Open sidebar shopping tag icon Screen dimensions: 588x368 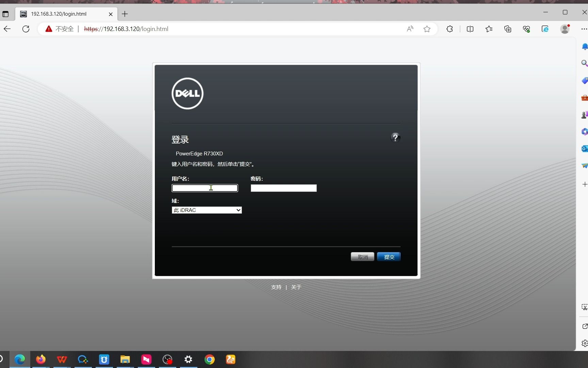584,80
